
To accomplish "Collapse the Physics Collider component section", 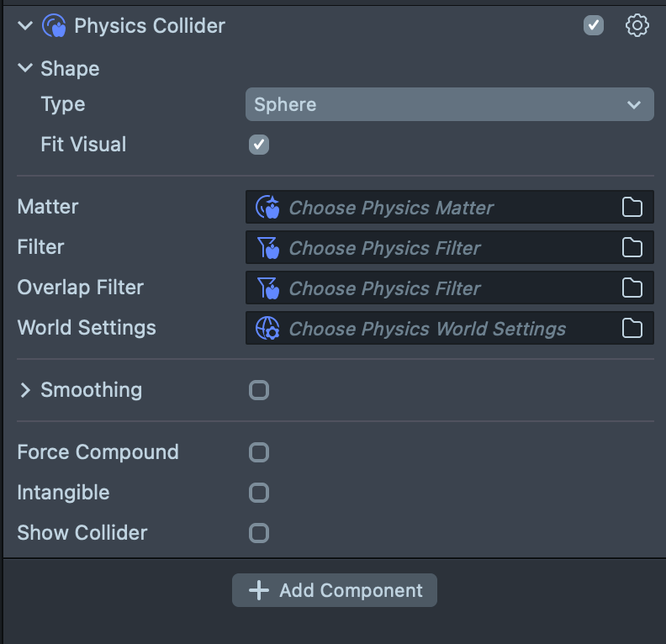I will [x=25, y=26].
